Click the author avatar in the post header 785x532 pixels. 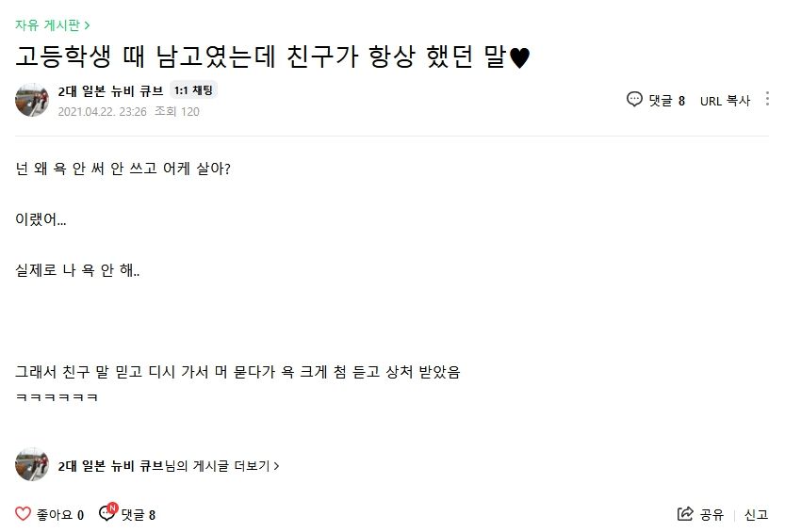[32, 100]
